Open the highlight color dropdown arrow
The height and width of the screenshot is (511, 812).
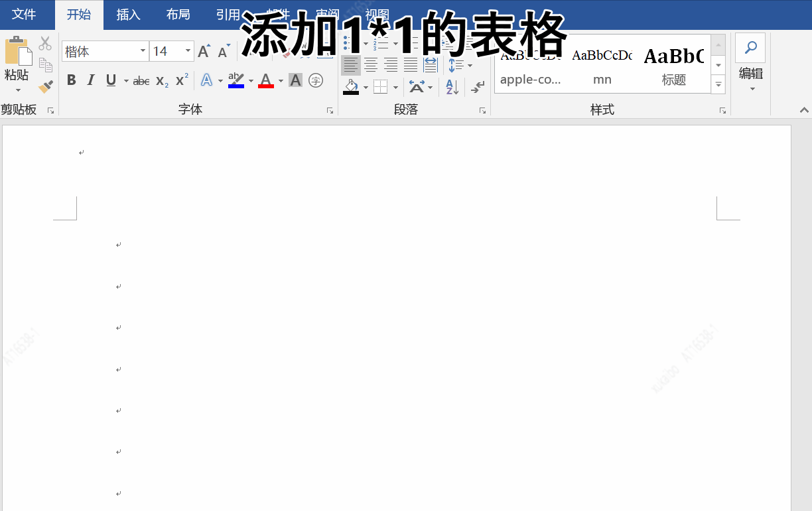point(251,81)
